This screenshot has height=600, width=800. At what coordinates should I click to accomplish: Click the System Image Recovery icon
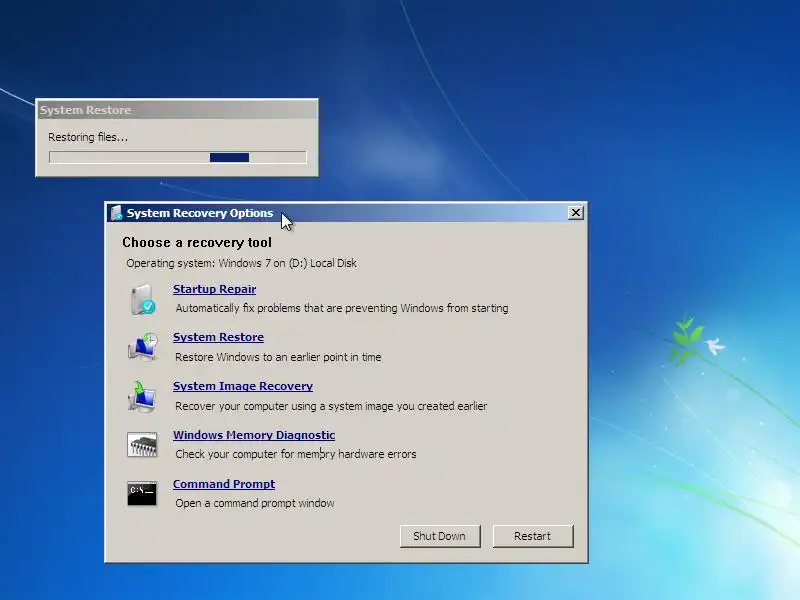click(x=142, y=396)
